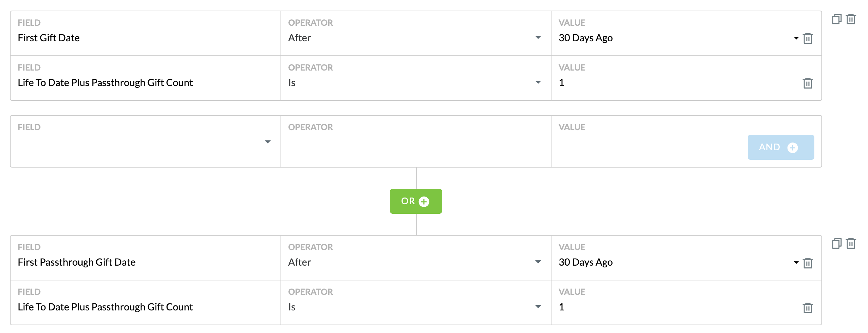Viewport: 868px width, 333px height.
Task: Edit the value 1 field in bottom group
Action: (x=677, y=307)
